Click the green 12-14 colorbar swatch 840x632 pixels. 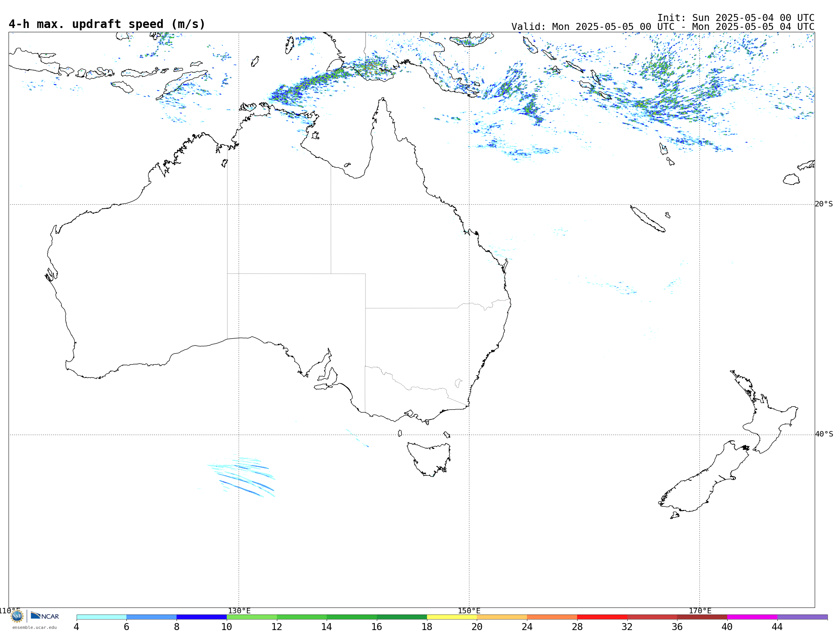302,617
